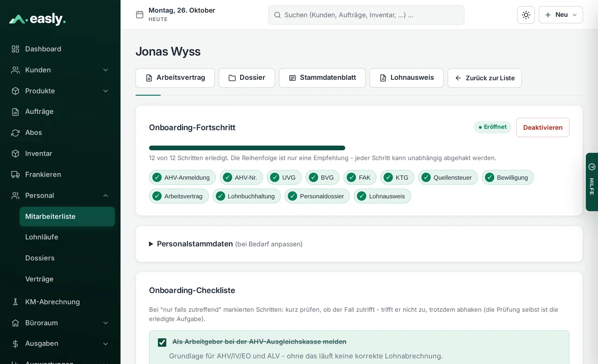The height and width of the screenshot is (364, 598).
Task: Toggle the Lohnbuchhaltung step chip
Action: pos(247,196)
